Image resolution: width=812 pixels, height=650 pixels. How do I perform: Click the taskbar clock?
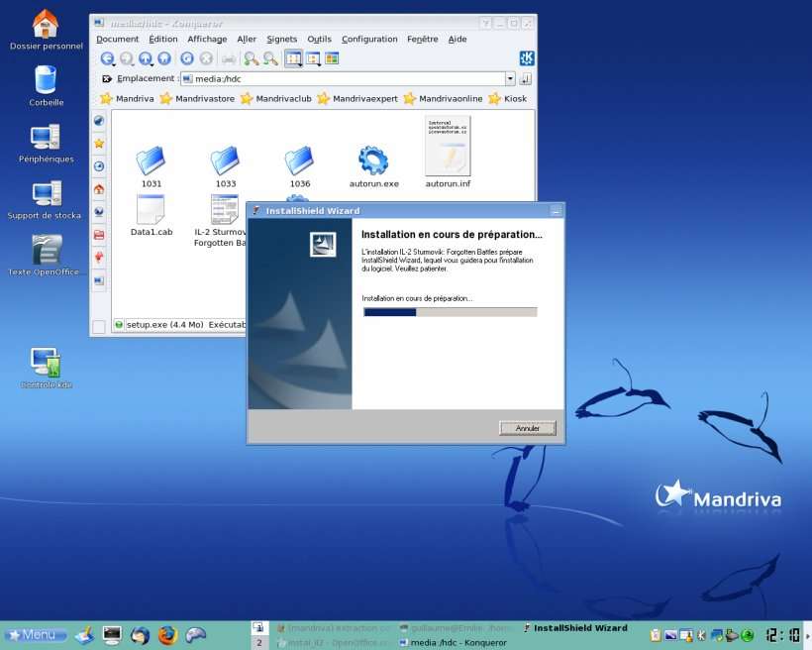pyautogui.click(x=783, y=635)
